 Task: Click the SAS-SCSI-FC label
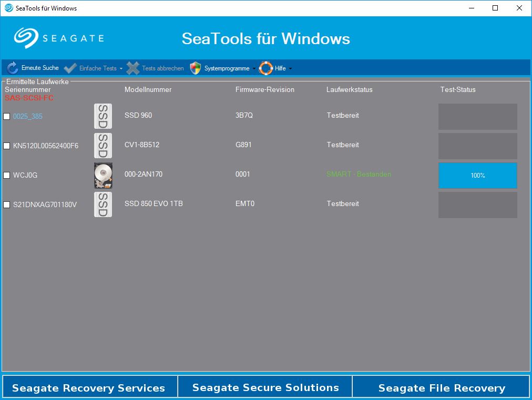tap(29, 98)
